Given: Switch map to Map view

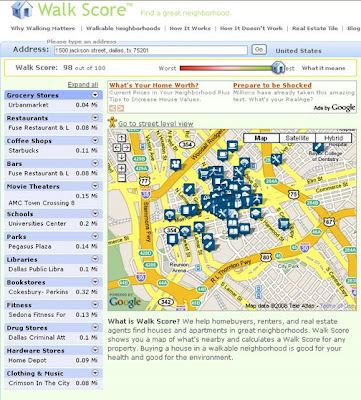Looking at the screenshot, I should [x=261, y=138].
